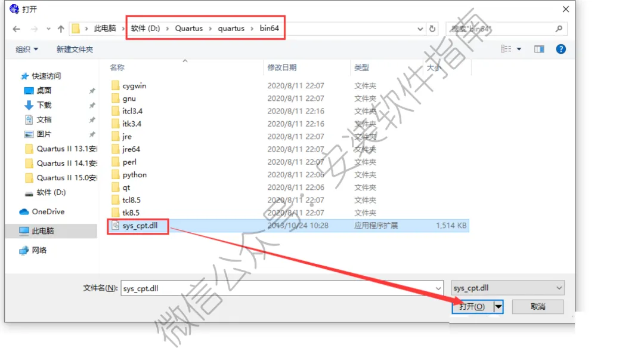644x354 pixels.
Task: Go back with the back arrow
Action: [17, 29]
